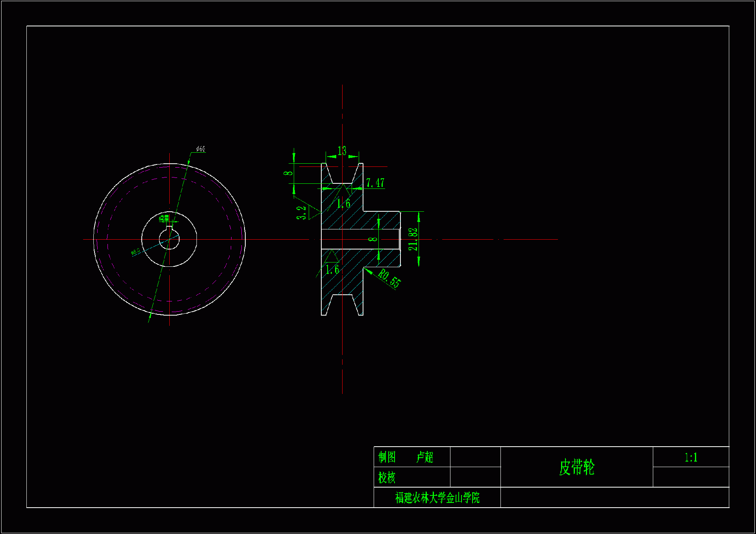Click the 皮带轮 title text

click(x=576, y=467)
